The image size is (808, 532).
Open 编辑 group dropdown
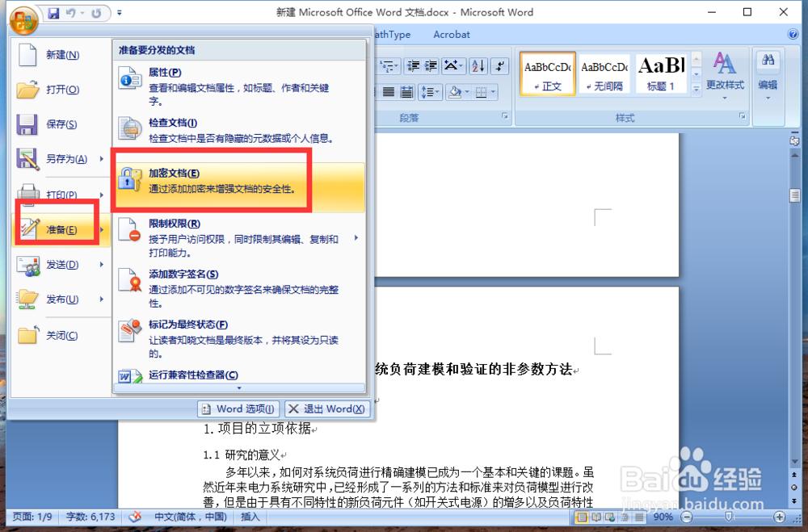point(768,77)
